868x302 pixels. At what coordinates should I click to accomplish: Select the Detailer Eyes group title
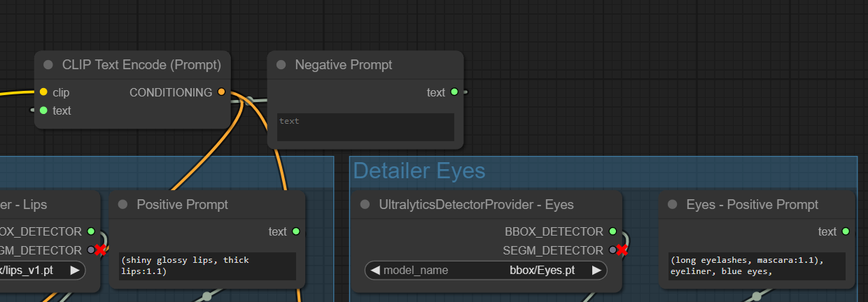click(419, 171)
